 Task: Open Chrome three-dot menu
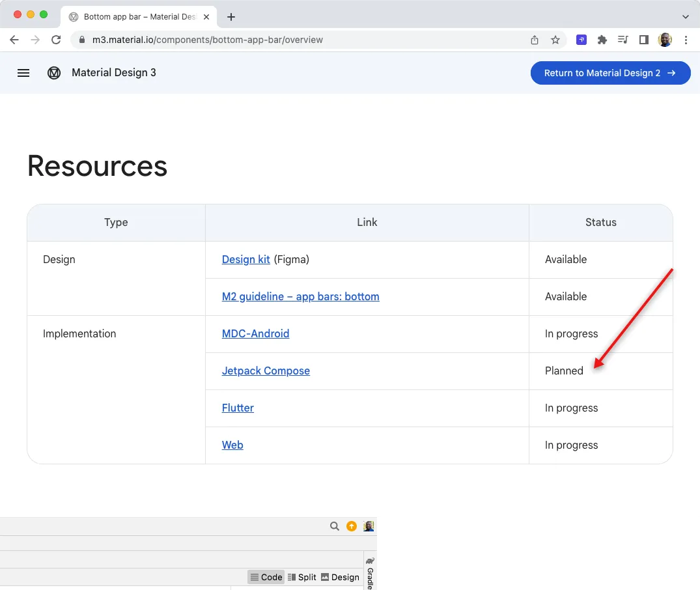(686, 40)
